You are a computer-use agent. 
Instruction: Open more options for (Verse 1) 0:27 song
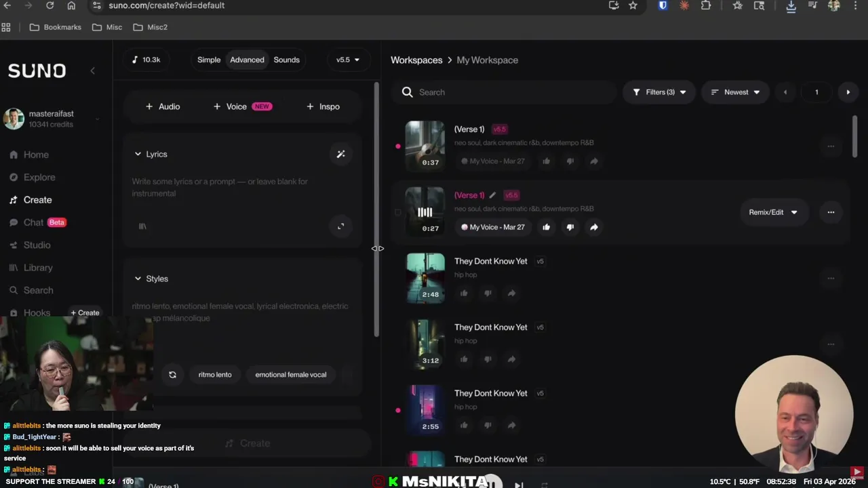[831, 212]
